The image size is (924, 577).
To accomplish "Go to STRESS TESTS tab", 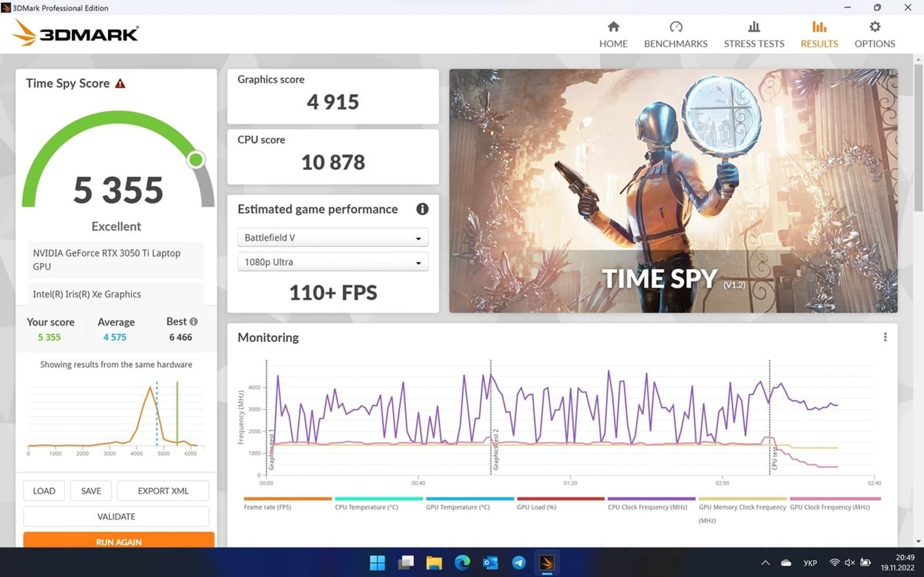I will tap(754, 35).
